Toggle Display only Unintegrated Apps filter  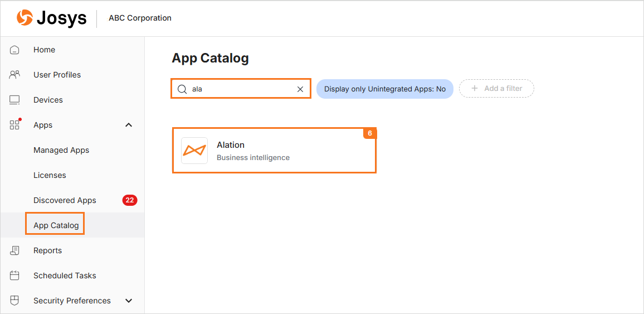click(x=385, y=89)
